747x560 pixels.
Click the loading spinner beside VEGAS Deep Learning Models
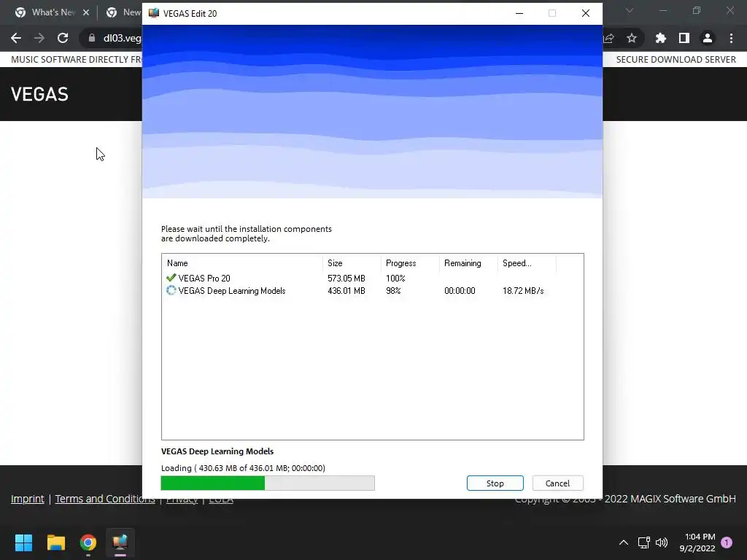171,290
